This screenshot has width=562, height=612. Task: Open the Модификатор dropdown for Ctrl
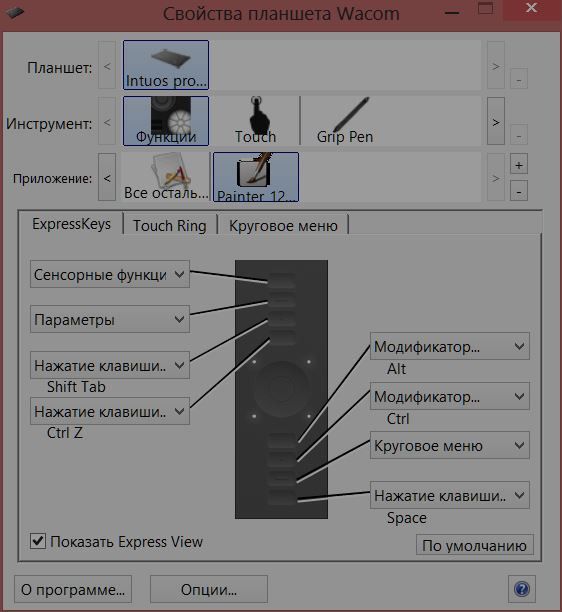(450, 396)
